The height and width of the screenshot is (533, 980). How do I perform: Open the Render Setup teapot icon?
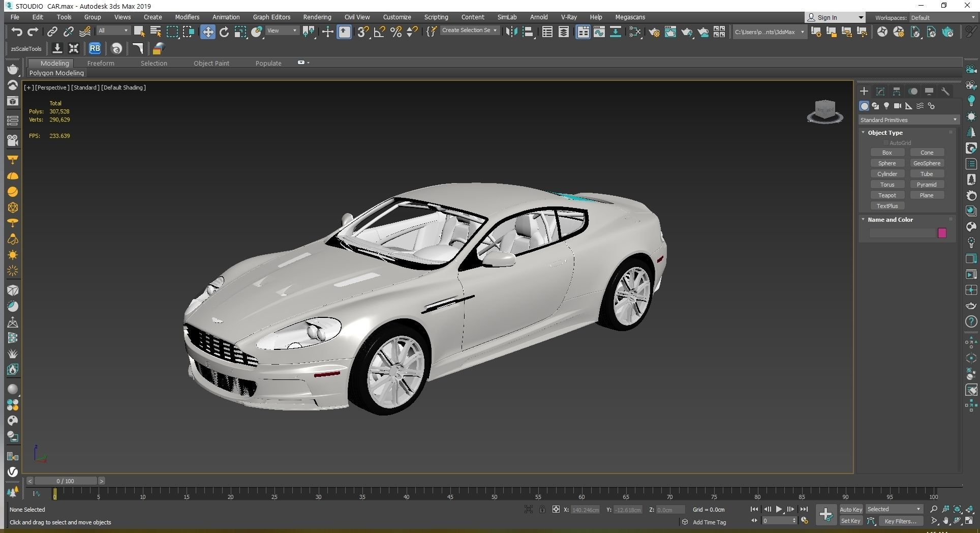pos(654,32)
